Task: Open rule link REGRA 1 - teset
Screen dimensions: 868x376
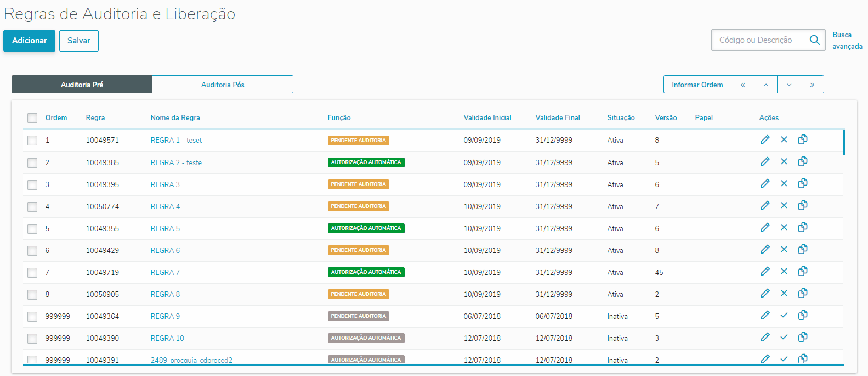Action: tap(176, 141)
